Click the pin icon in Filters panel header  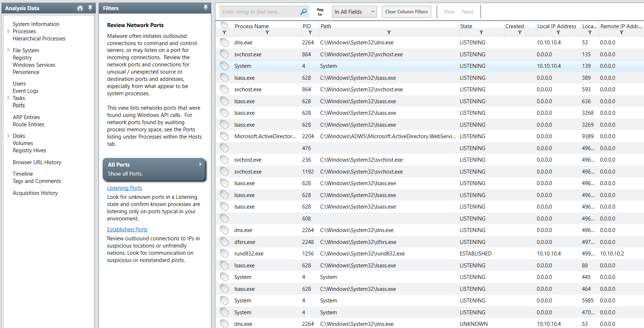206,8
